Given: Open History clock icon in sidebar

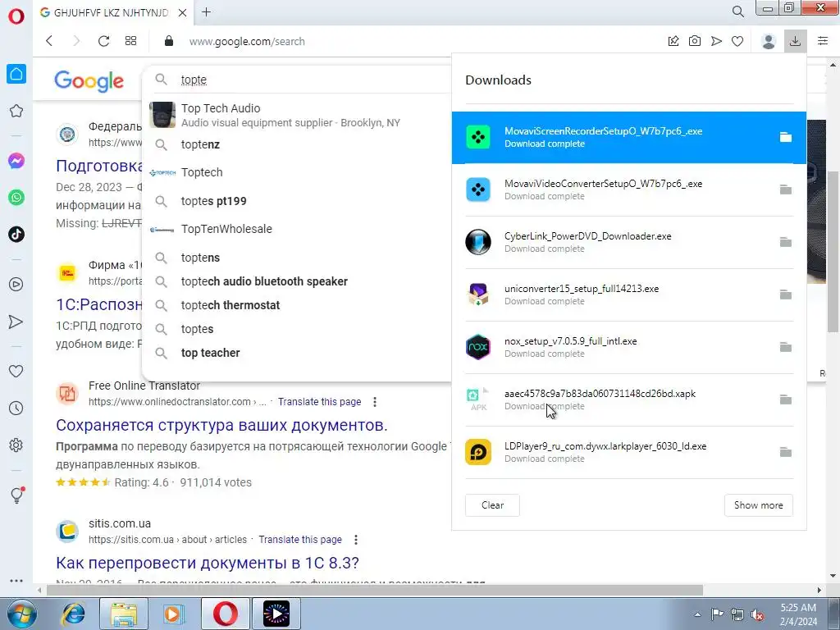Looking at the screenshot, I should [x=16, y=409].
